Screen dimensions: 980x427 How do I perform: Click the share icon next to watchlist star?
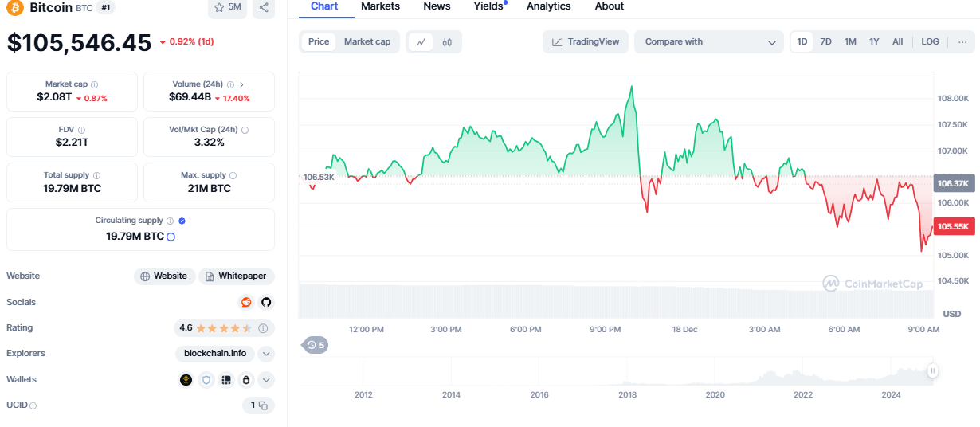[264, 7]
